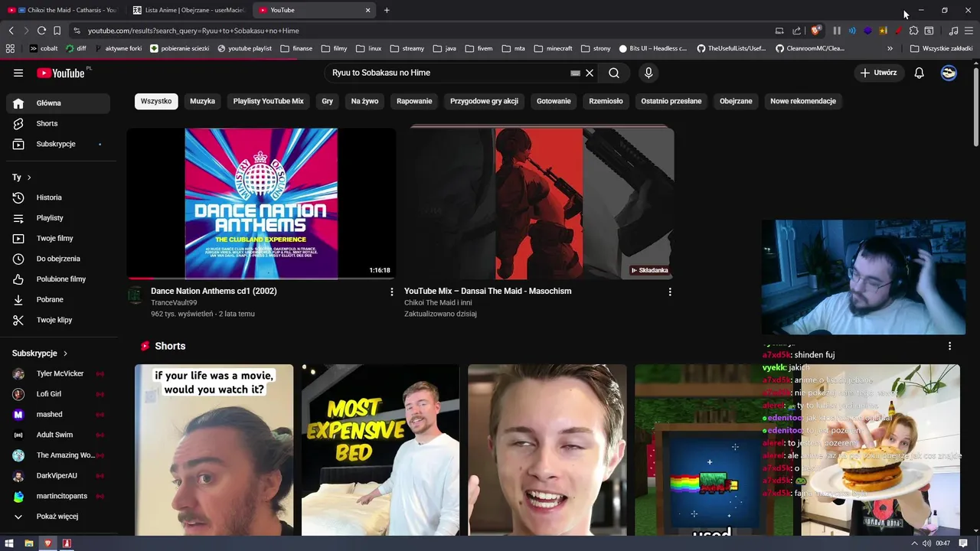Switch to Chikoi the Maid Catharsis tab
The width and height of the screenshot is (980, 551).
click(61, 10)
